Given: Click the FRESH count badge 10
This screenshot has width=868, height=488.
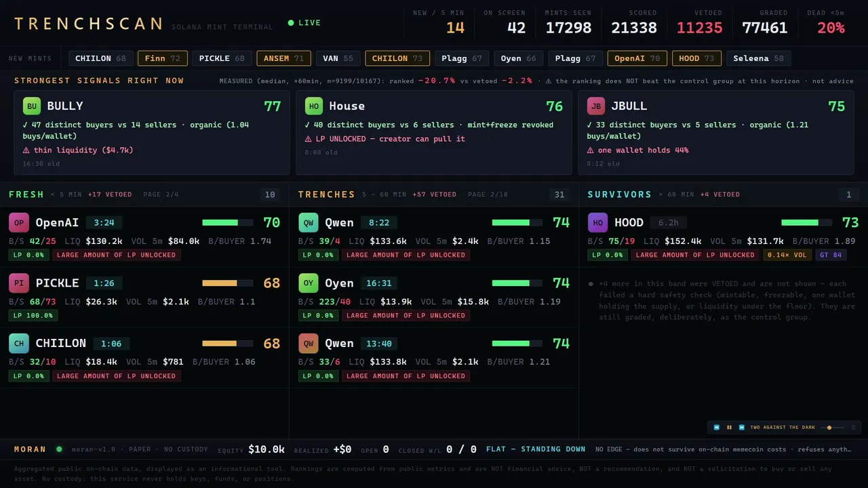Looking at the screenshot, I should [270, 195].
